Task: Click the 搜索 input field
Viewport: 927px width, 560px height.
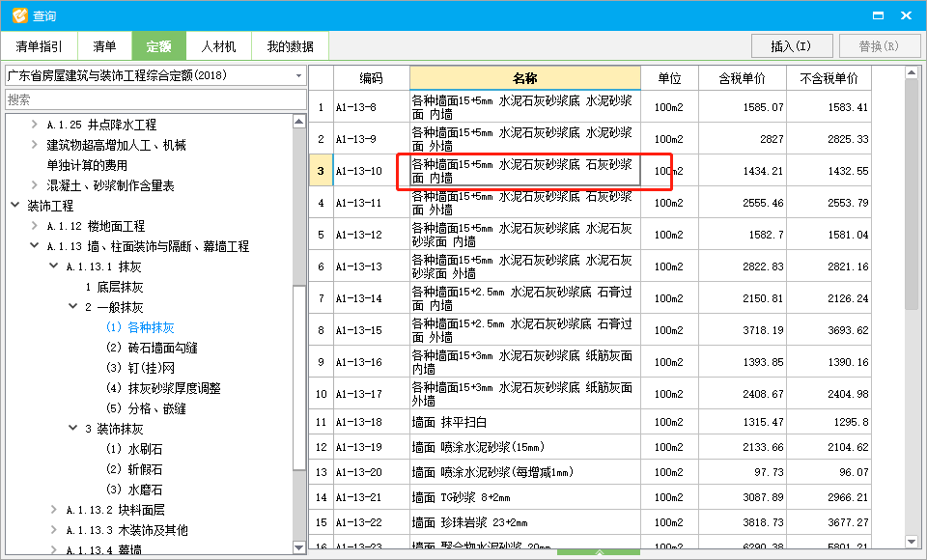Action: coord(156,100)
